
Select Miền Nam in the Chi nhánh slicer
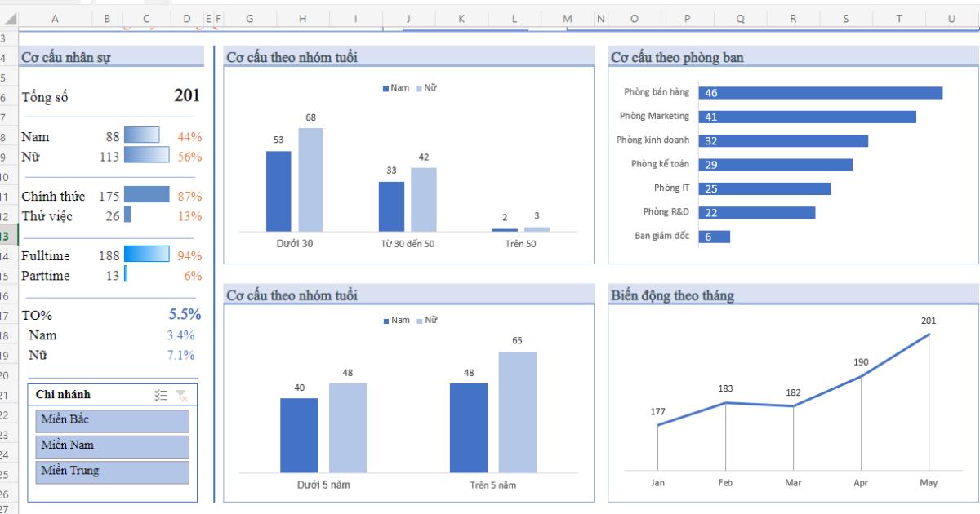pyautogui.click(x=112, y=445)
